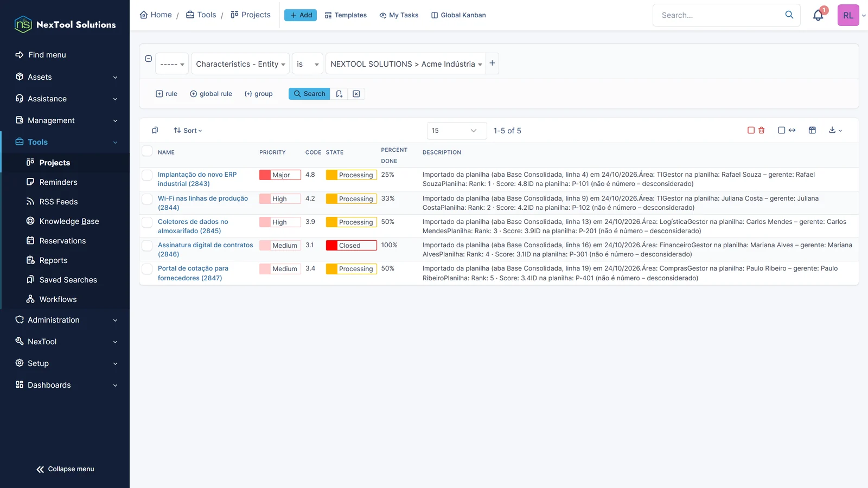Open the column selector table icon
This screenshot has width=868, height=488.
click(x=812, y=130)
